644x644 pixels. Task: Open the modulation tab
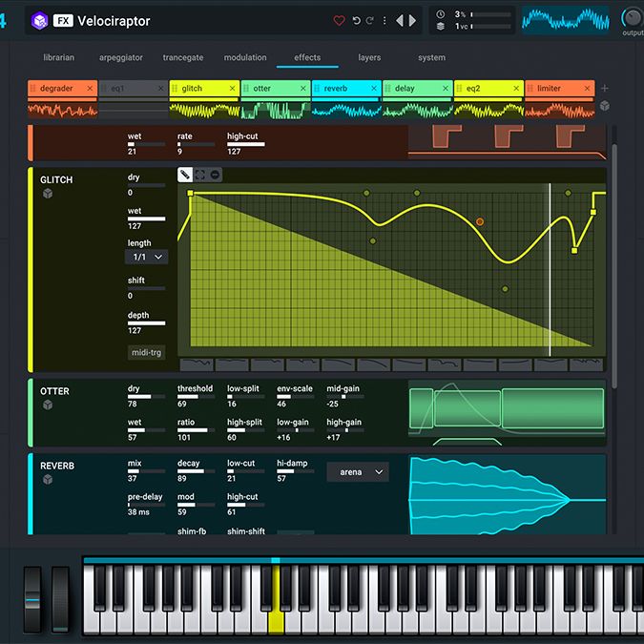click(245, 57)
